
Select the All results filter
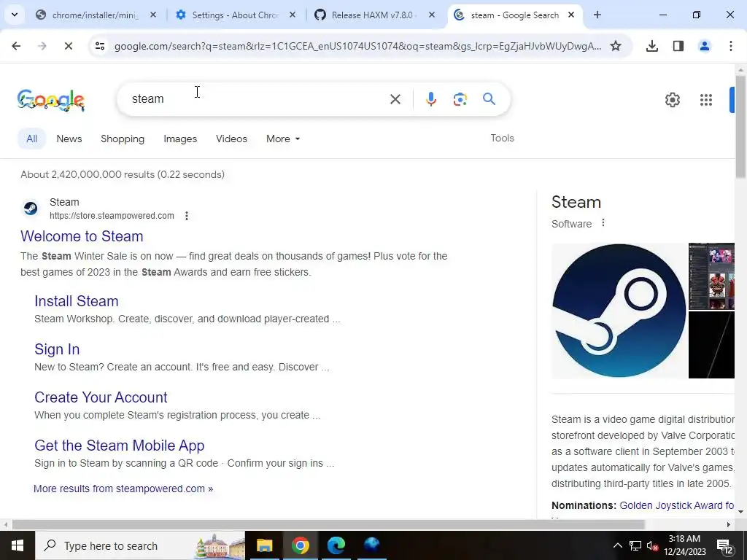click(x=32, y=139)
